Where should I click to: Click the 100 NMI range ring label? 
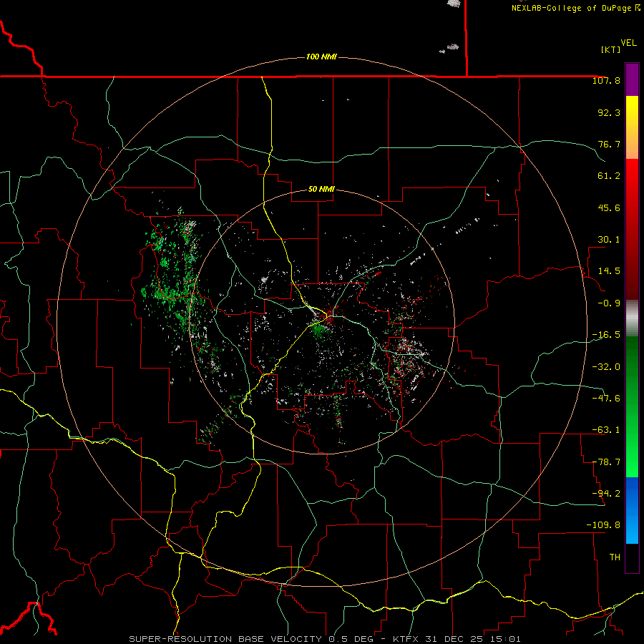(321, 57)
